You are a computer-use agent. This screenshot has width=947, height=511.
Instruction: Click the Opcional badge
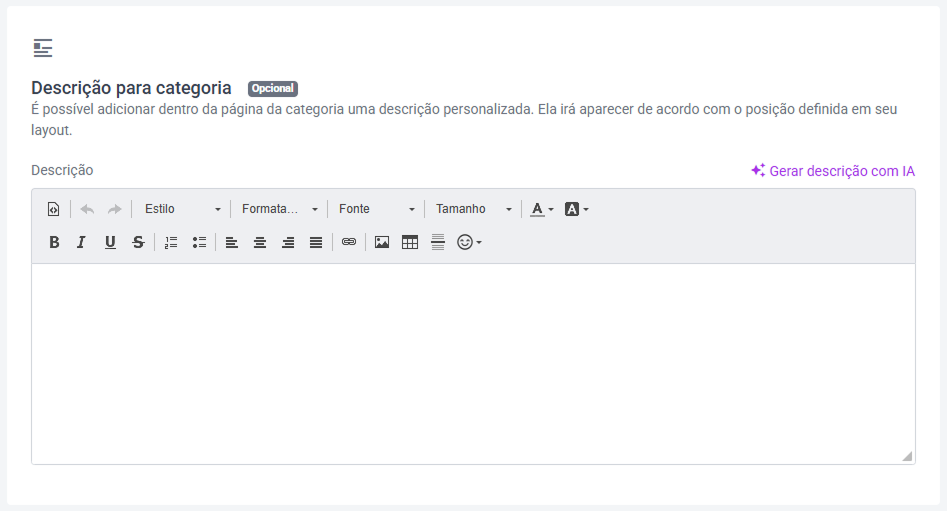(x=272, y=88)
